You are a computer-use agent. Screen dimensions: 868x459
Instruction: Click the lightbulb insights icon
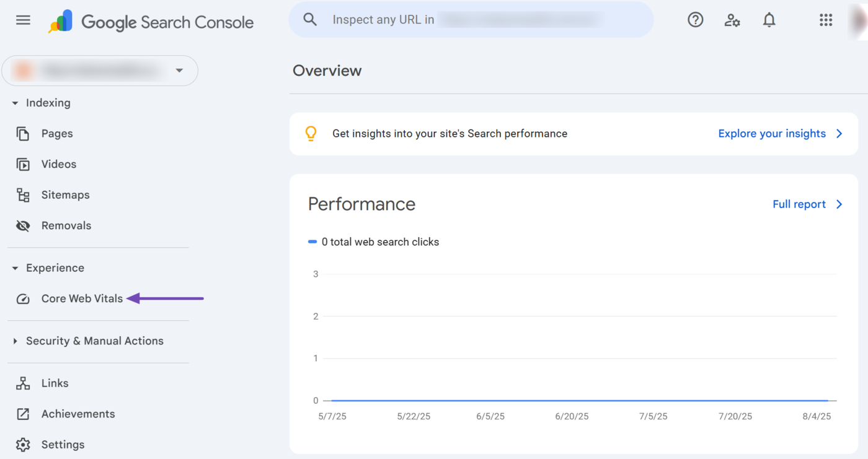[x=311, y=134]
